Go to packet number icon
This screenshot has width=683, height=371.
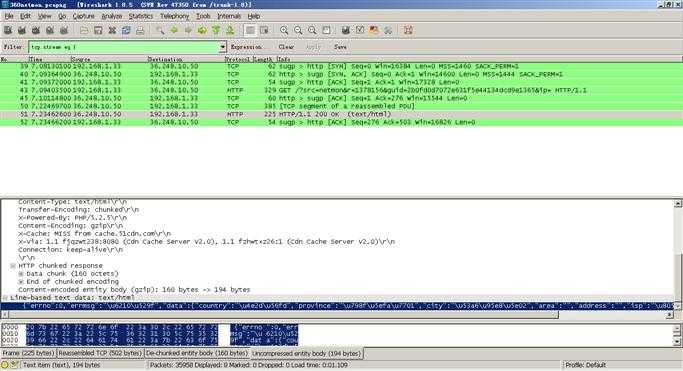(x=202, y=30)
